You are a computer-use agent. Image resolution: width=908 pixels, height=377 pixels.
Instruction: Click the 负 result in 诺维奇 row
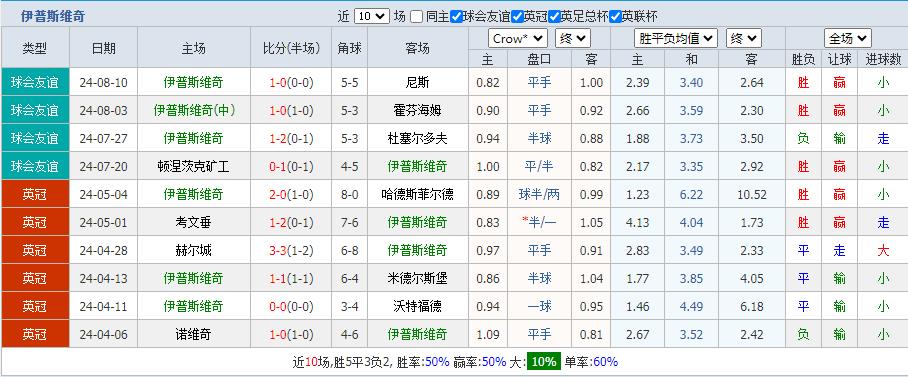click(x=803, y=334)
